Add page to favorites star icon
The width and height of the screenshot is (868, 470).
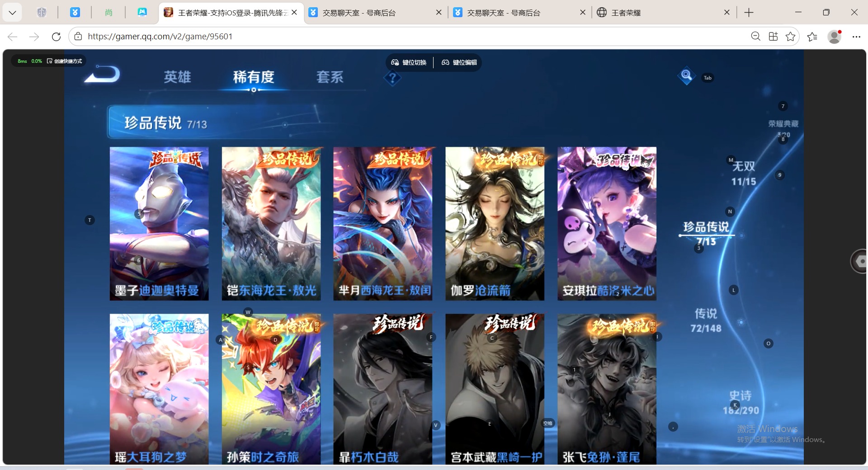tap(790, 37)
